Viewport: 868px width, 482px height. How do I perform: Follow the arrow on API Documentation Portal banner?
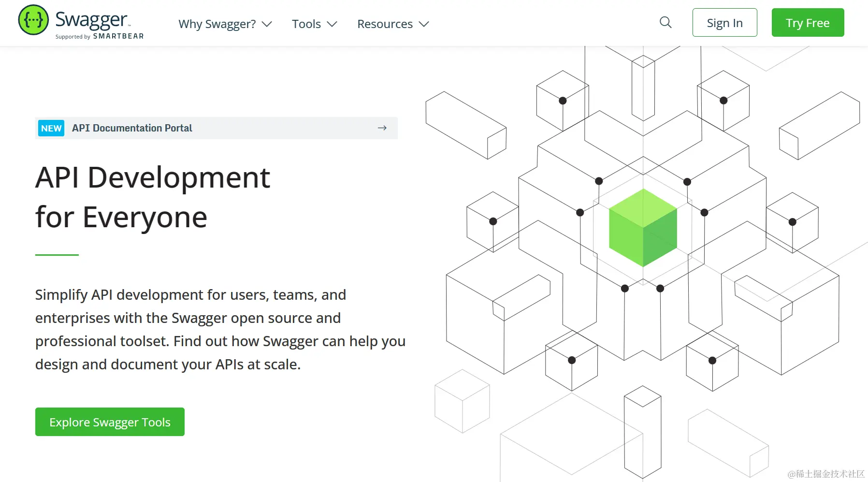tap(382, 128)
